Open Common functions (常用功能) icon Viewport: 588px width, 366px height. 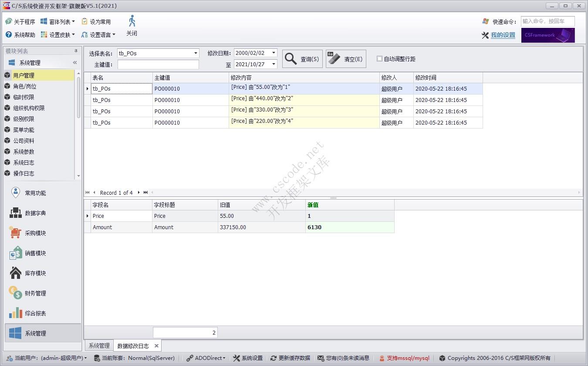click(16, 193)
